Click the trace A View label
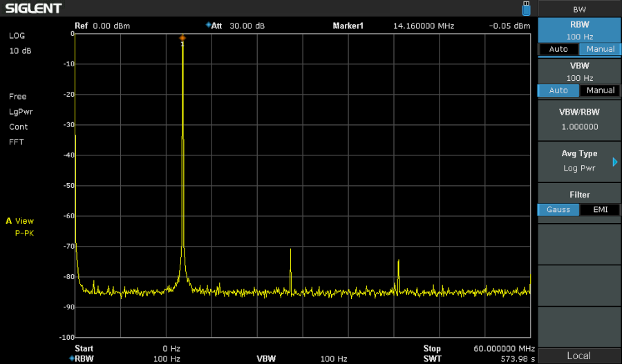The height and width of the screenshot is (364, 622). [20, 221]
